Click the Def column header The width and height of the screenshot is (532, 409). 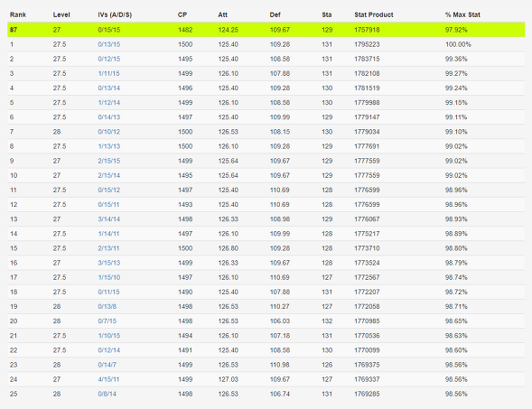(x=275, y=15)
